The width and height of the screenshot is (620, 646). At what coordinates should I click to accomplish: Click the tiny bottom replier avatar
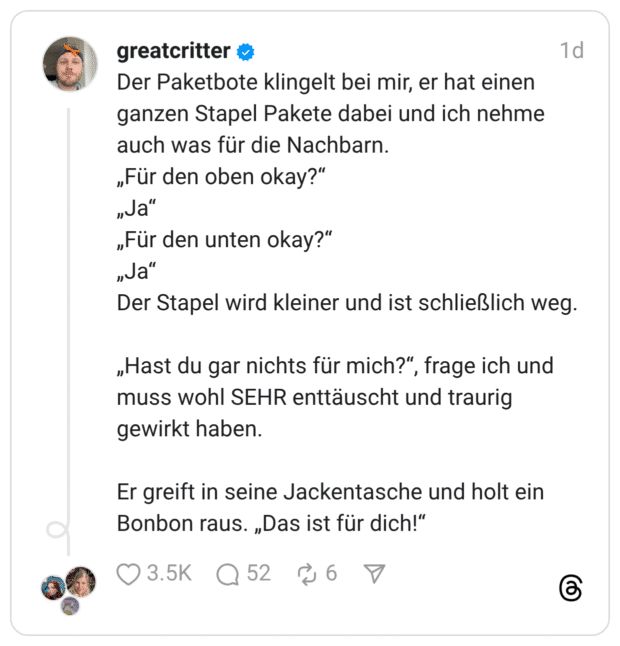click(x=69, y=606)
